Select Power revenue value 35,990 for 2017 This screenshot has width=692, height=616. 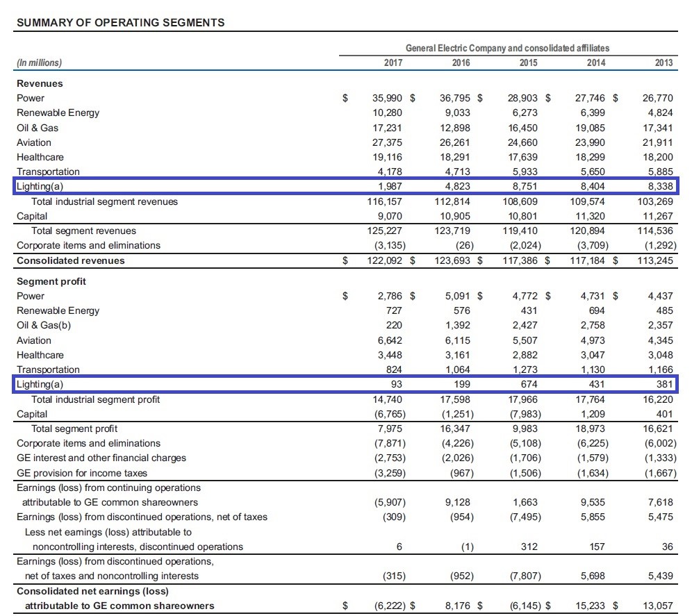(387, 99)
